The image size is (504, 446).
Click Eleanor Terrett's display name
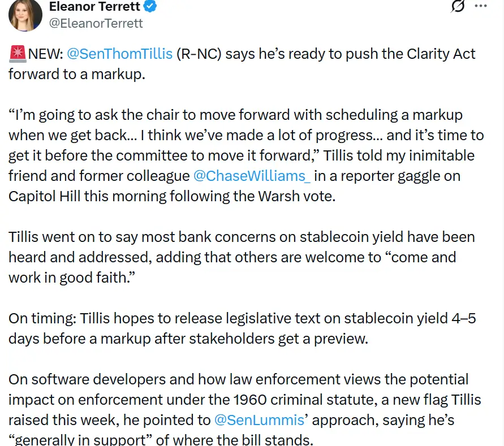point(93,7)
